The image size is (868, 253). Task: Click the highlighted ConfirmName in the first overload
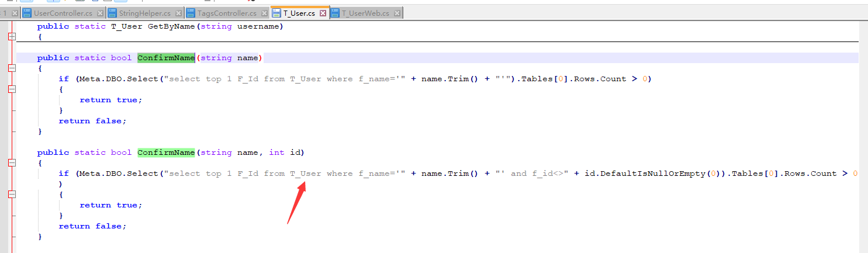pos(166,58)
